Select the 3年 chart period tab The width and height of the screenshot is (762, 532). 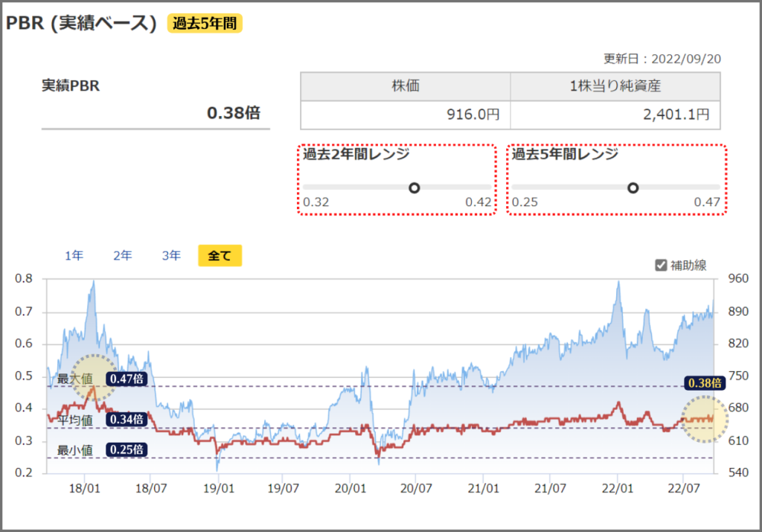tap(171, 255)
